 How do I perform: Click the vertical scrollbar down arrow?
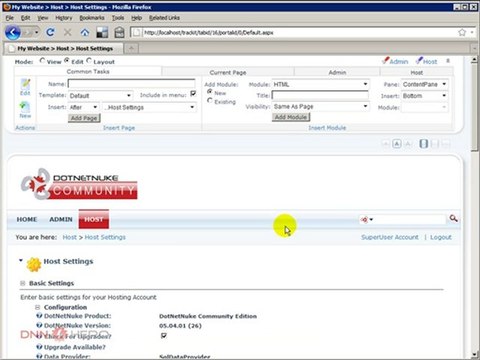point(474,354)
